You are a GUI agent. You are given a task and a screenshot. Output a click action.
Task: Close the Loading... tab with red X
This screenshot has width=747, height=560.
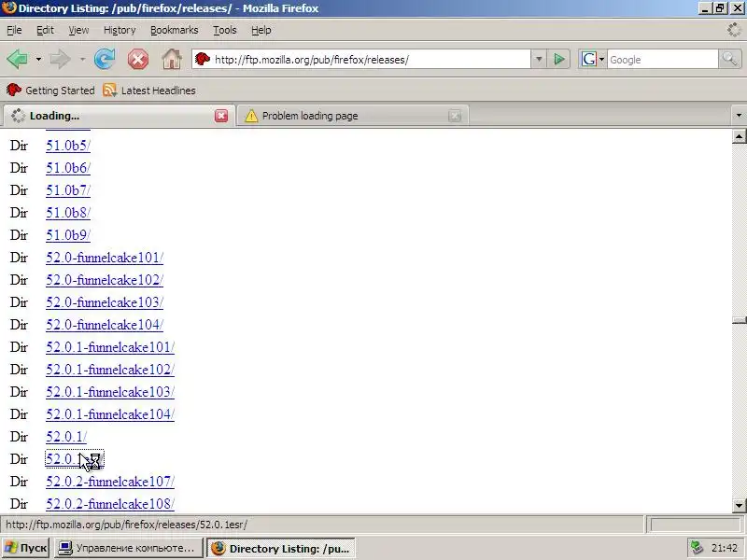pyautogui.click(x=221, y=116)
